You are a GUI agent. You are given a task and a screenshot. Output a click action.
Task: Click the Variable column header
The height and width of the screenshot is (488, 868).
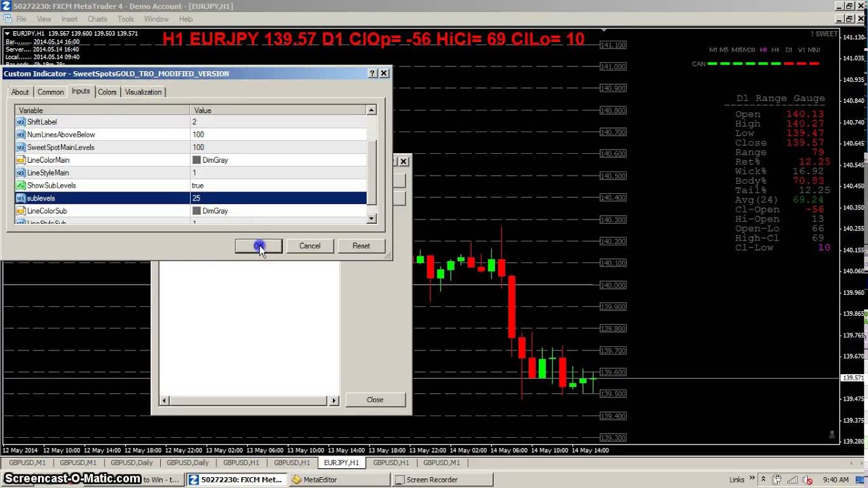click(102, 110)
